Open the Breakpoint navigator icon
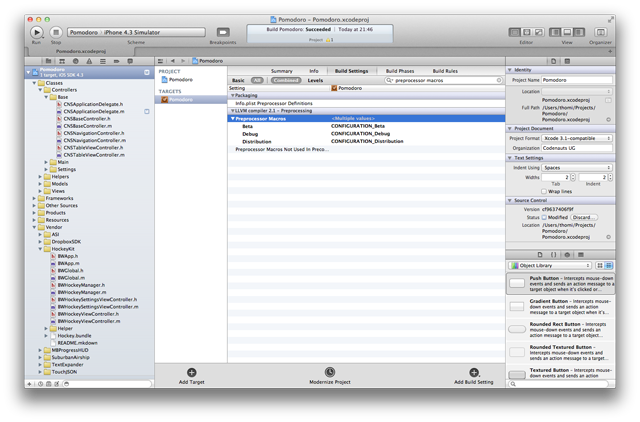The height and width of the screenshot is (422, 640). [116, 61]
